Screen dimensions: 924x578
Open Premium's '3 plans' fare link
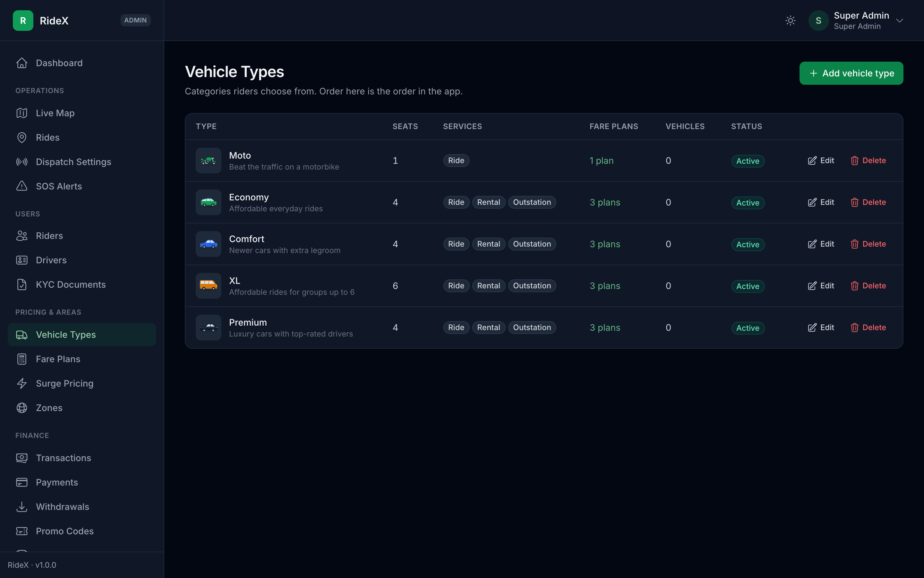click(x=605, y=328)
